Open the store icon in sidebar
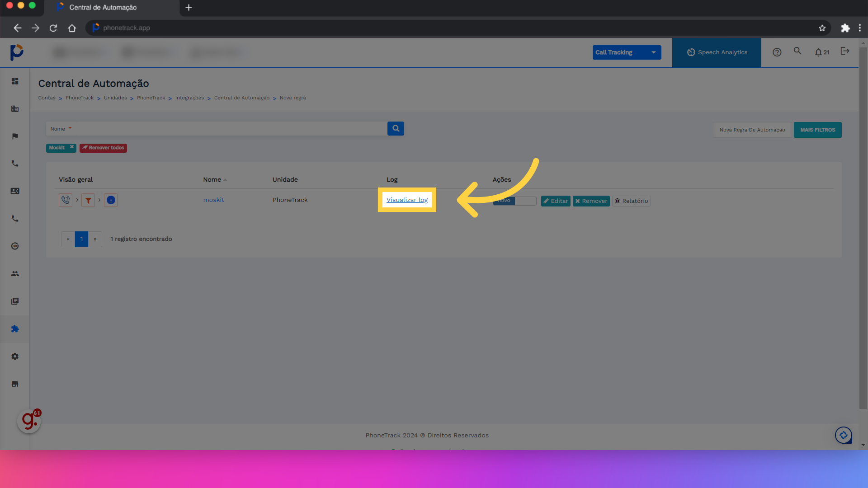The width and height of the screenshot is (868, 488). [x=15, y=384]
